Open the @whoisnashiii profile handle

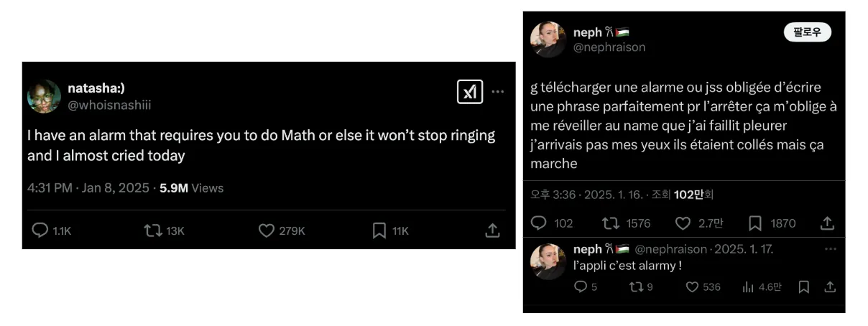pyautogui.click(x=109, y=105)
